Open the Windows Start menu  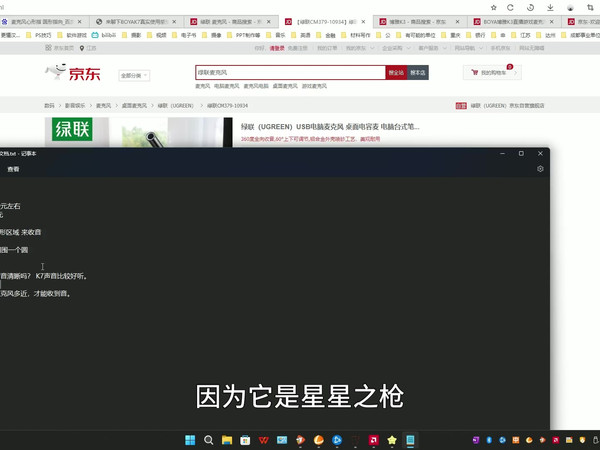pos(190,440)
